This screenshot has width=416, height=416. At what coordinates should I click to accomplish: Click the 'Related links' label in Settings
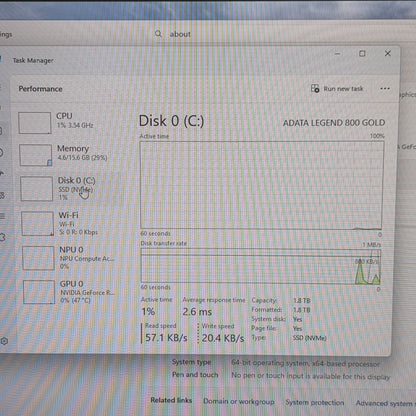(x=171, y=400)
